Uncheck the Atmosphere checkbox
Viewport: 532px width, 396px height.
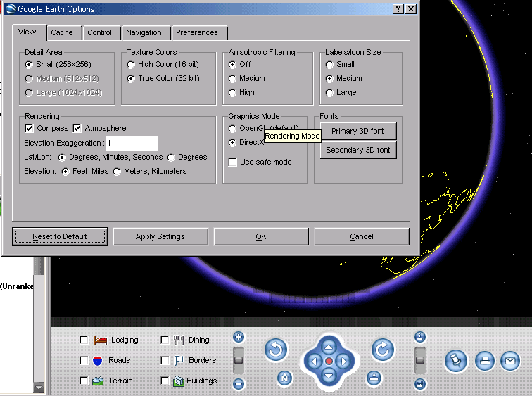tap(77, 128)
